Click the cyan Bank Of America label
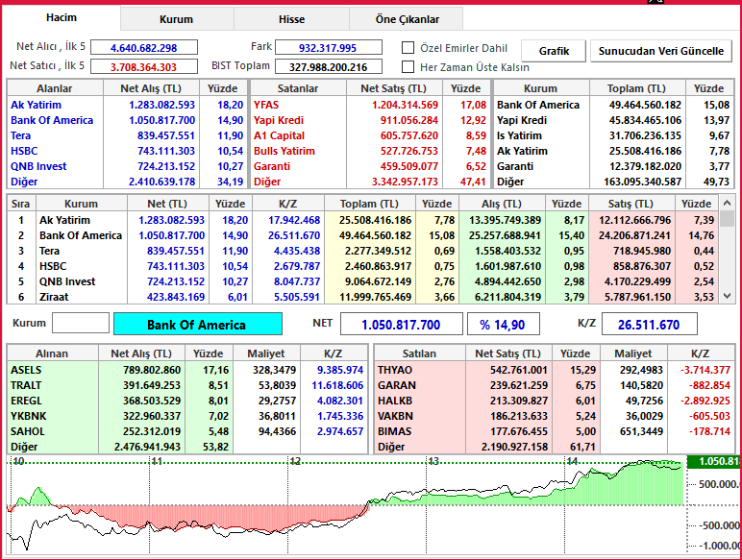The width and height of the screenshot is (742, 560). coord(198,324)
